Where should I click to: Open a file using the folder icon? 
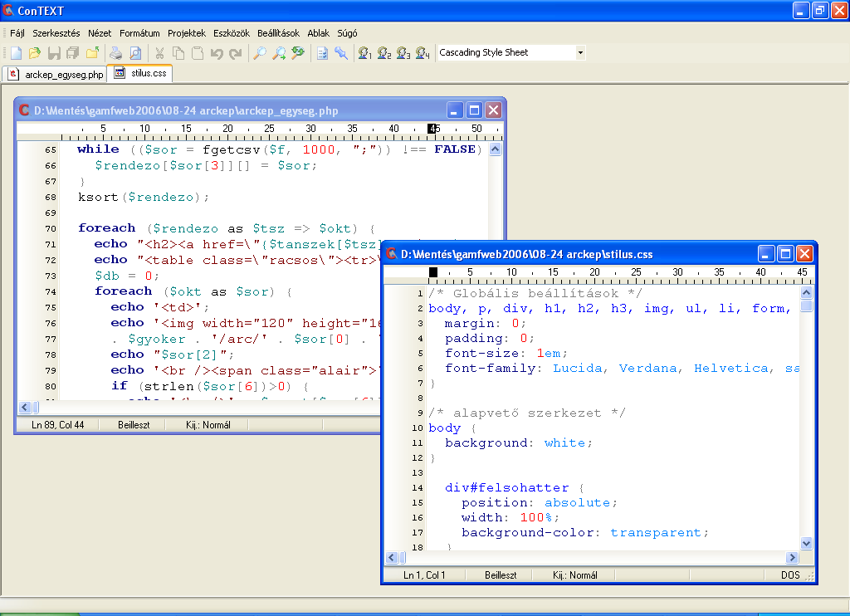click(35, 52)
